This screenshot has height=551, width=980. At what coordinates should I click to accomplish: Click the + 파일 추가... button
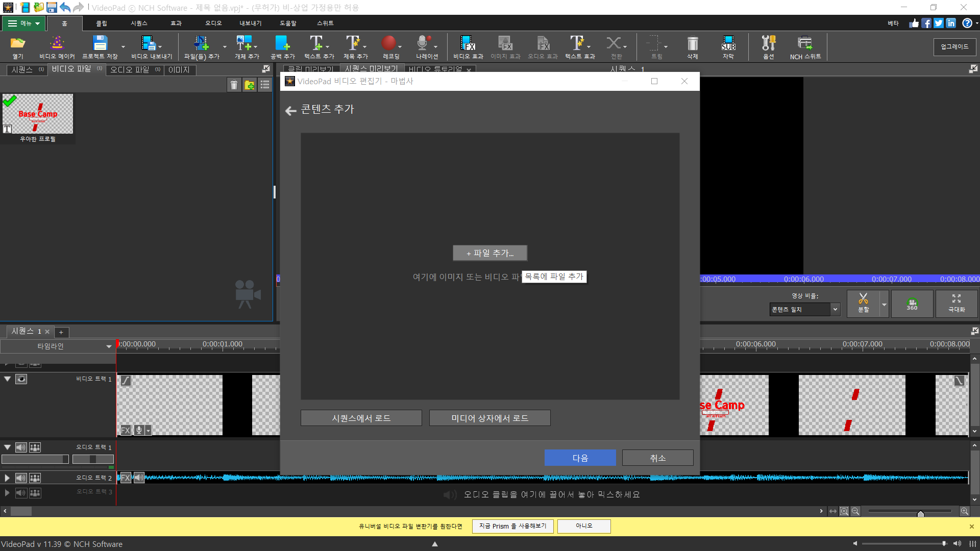[489, 253]
